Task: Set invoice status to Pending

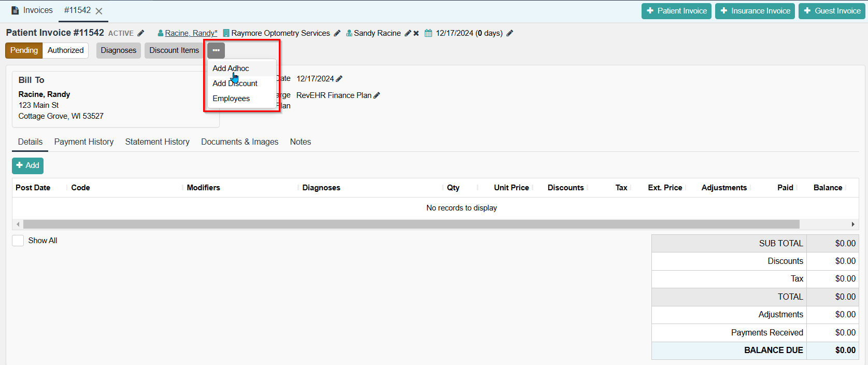Action: point(24,50)
